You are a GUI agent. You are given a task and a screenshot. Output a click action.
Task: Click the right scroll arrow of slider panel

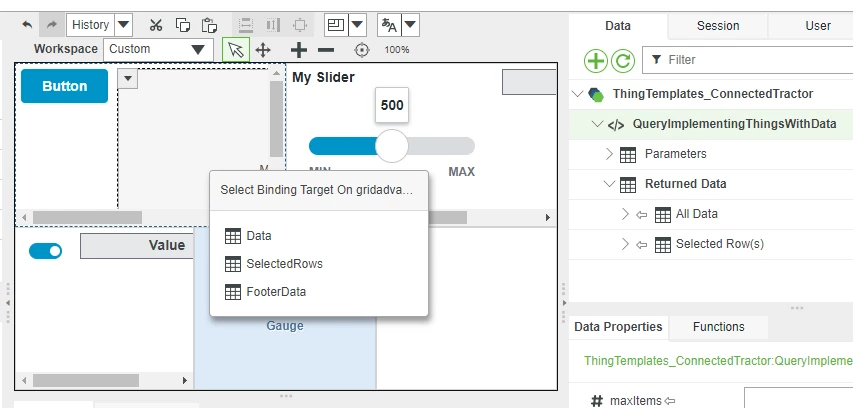[548, 218]
